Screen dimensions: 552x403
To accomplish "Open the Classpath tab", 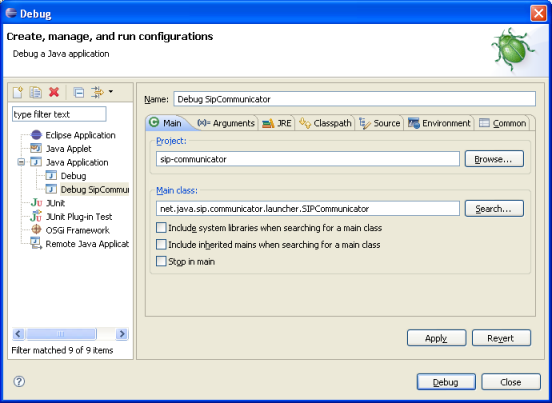I will tap(325, 123).
